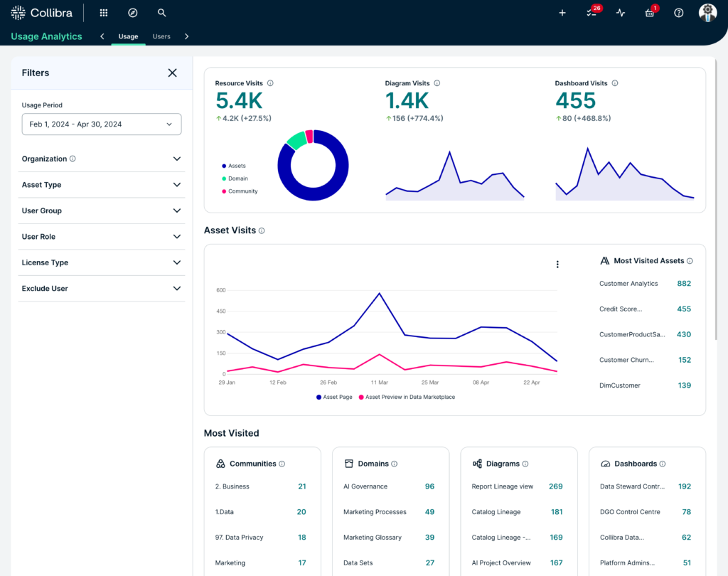Click the plus icon to create something

(x=562, y=13)
